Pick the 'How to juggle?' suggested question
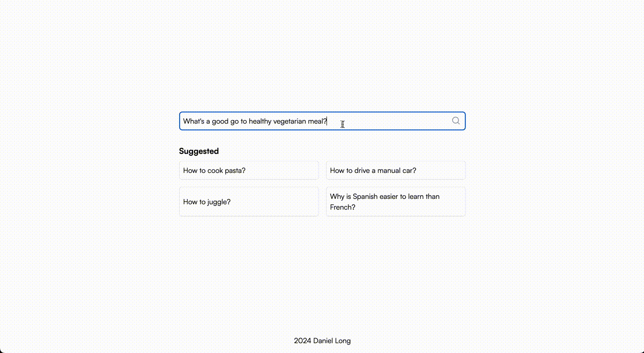Screen dimensions: 644x353 click(x=249, y=202)
